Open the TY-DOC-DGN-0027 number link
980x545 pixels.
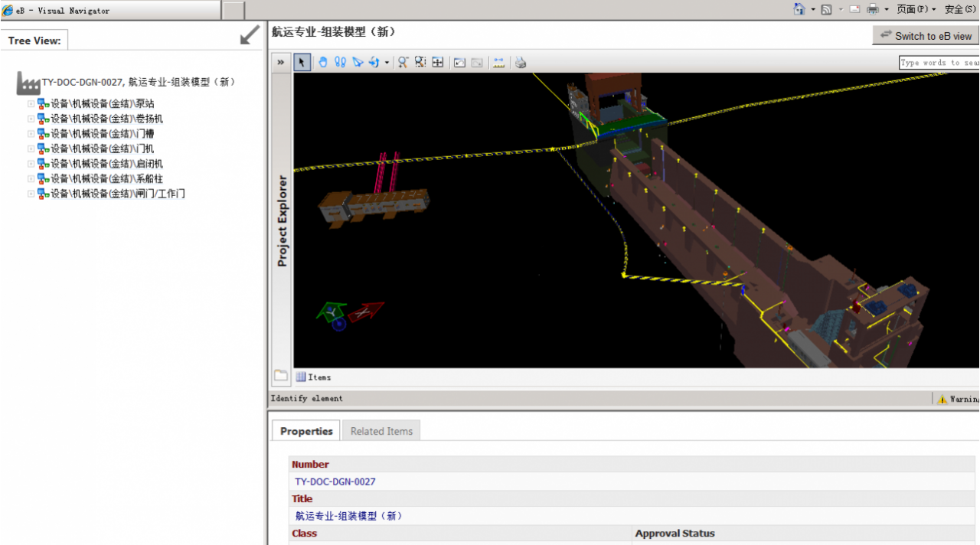click(335, 481)
